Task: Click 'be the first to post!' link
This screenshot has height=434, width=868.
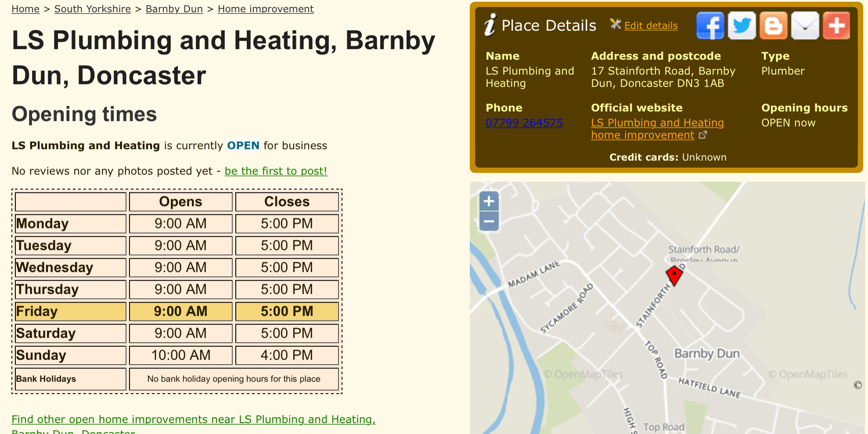Action: pyautogui.click(x=276, y=171)
